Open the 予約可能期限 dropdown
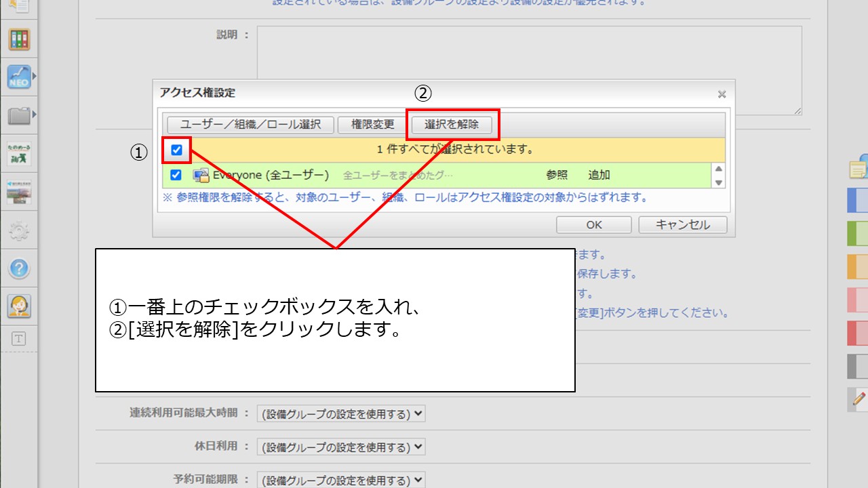868x488 pixels. [341, 481]
